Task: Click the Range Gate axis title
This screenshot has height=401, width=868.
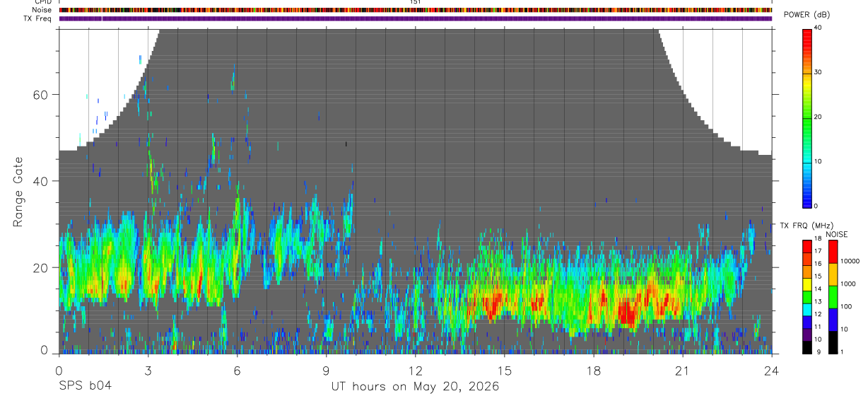Action: (x=18, y=192)
